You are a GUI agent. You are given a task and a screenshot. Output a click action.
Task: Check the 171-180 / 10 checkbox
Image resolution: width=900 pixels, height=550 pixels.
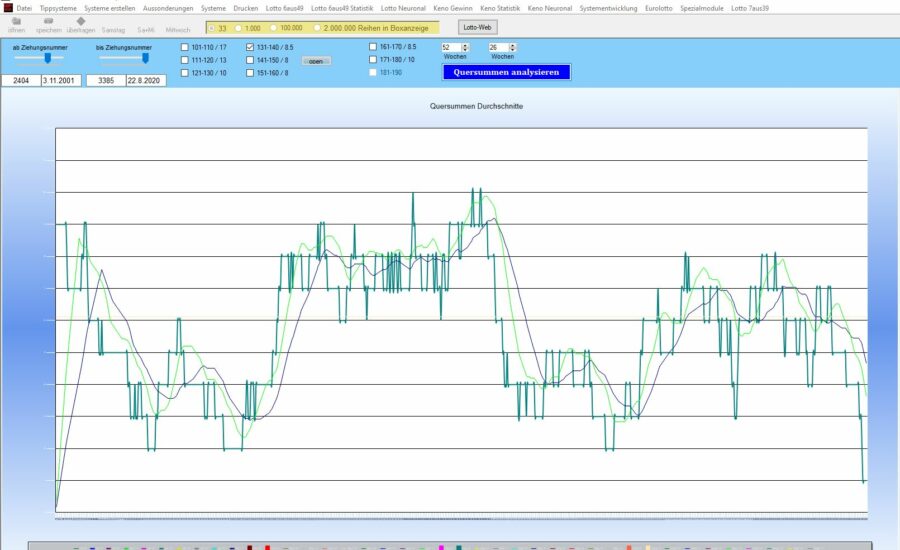(x=373, y=59)
